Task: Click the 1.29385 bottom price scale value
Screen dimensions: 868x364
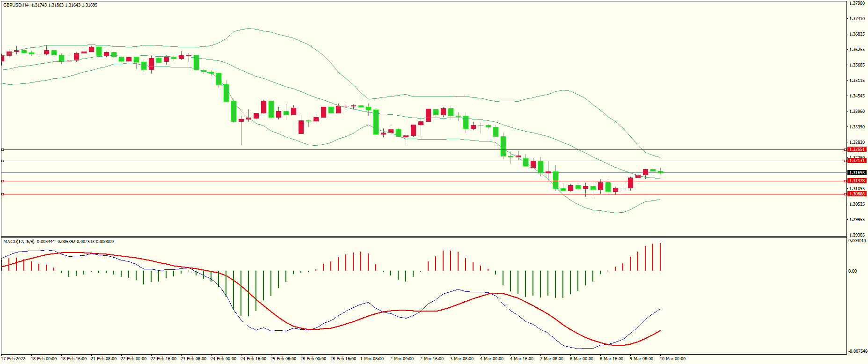Action: coord(857,235)
